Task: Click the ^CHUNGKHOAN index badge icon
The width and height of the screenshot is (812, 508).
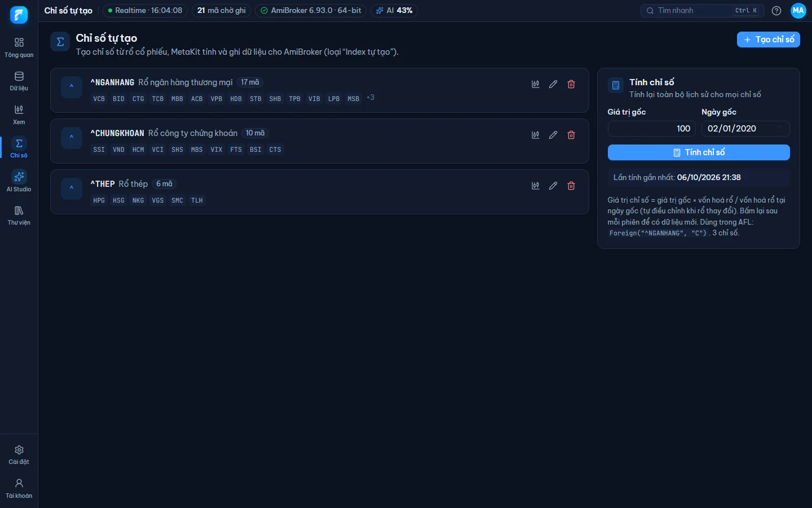Action: click(72, 138)
